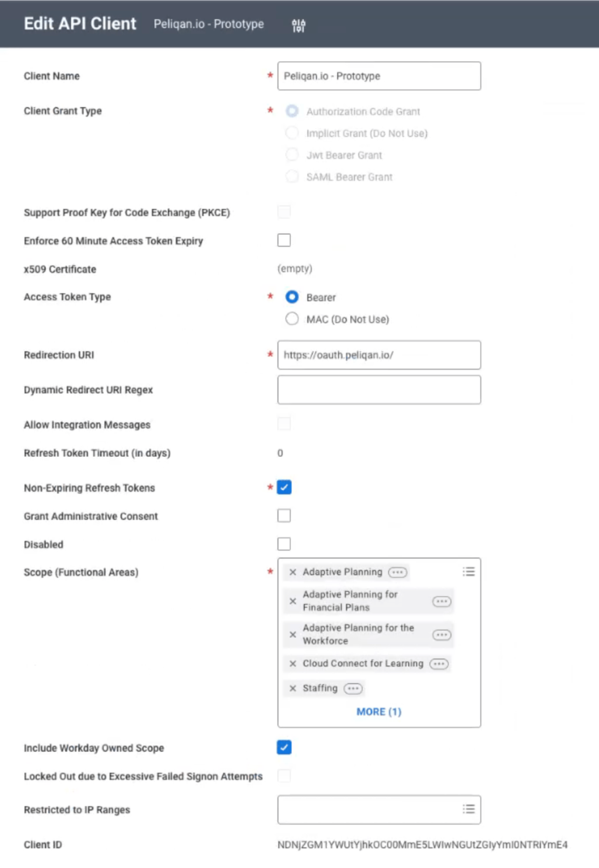Click the Peliqan.io - Prototype header subtitle

tap(209, 24)
